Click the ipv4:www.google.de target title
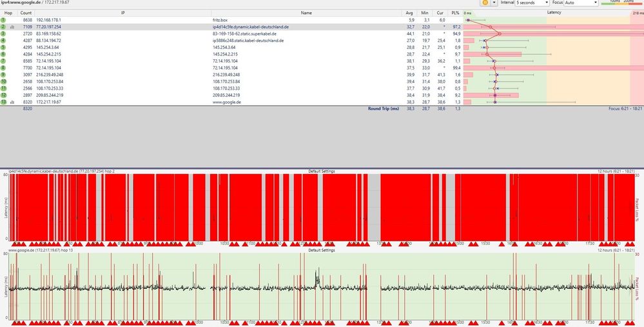 tap(21, 2)
